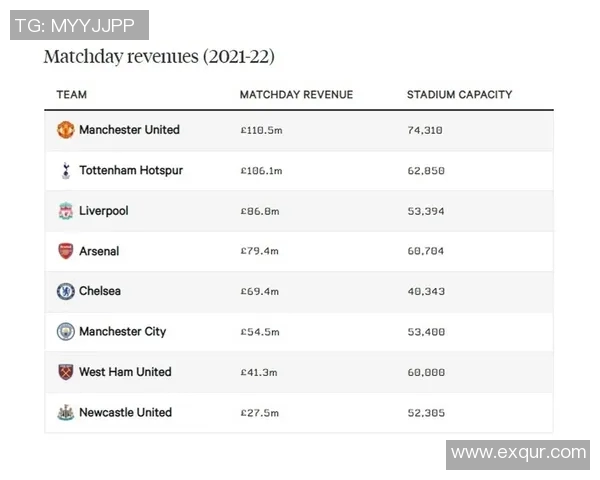
Task: Click the TG: MYYJJPP watermark label
Action: pyautogui.click(x=80, y=24)
